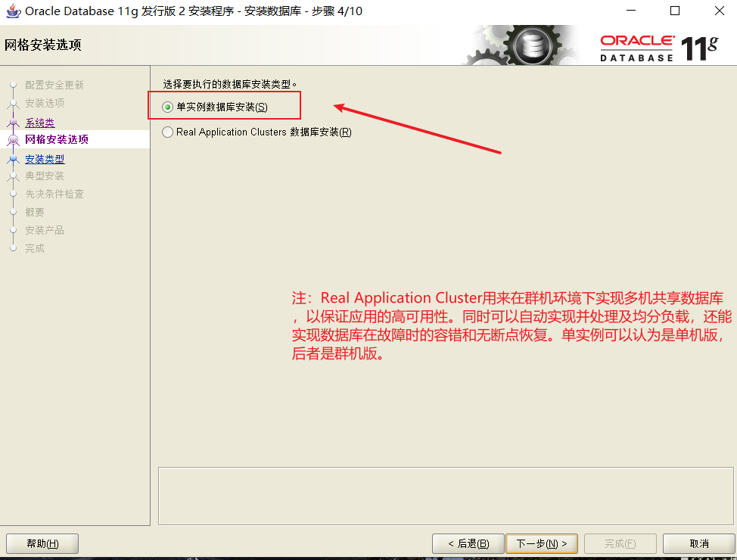
Task: Click the 典型安装 step
Action: 45,176
